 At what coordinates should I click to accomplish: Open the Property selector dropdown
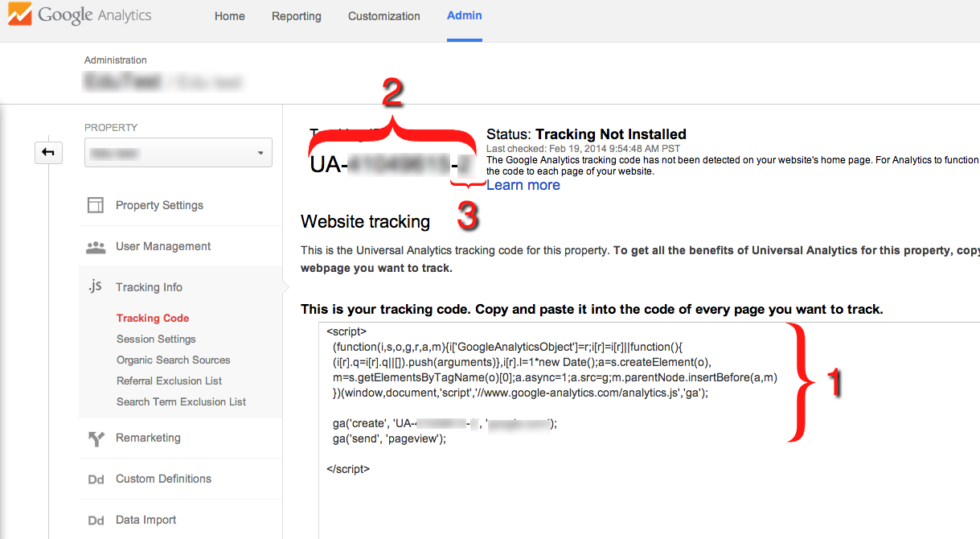[x=178, y=152]
